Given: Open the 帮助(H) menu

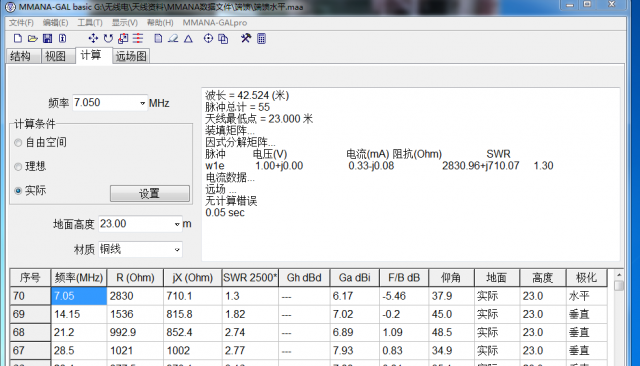Looking at the screenshot, I should (160, 23).
